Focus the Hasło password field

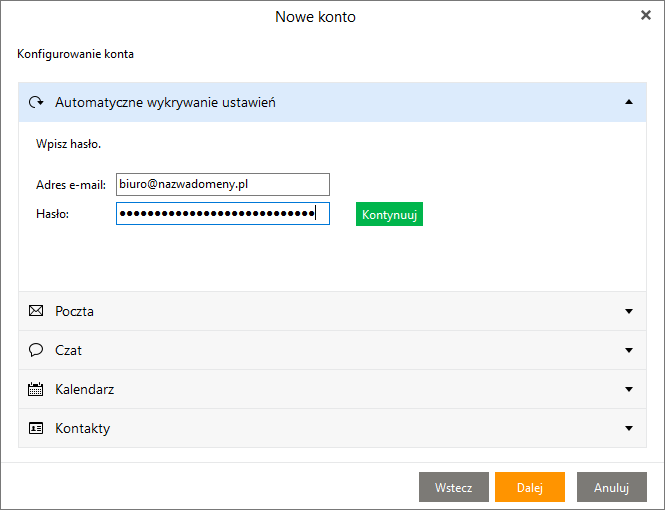click(223, 213)
